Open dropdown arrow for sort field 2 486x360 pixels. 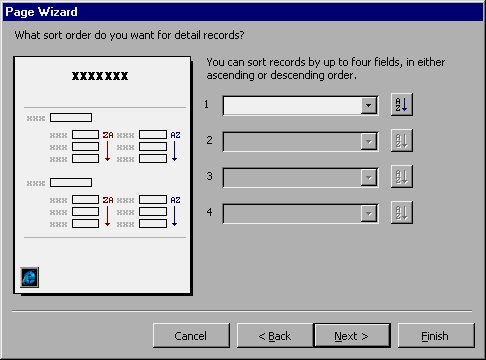368,142
